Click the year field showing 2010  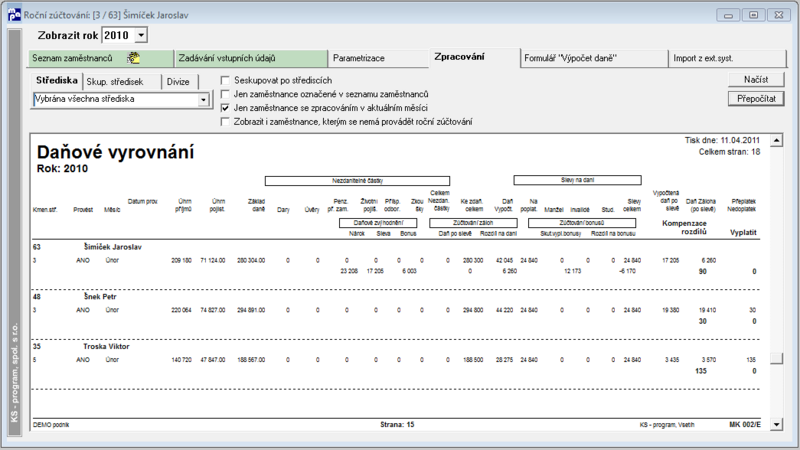[118, 35]
